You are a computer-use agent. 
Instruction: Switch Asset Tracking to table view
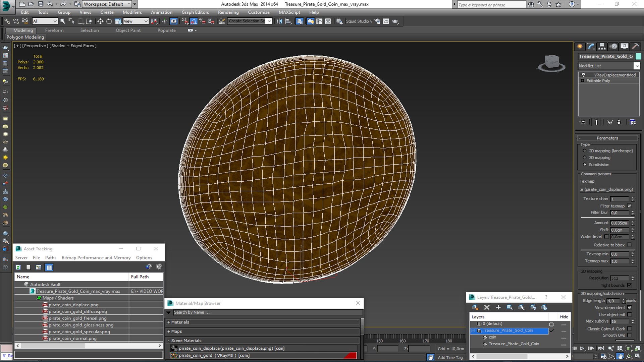point(49,267)
